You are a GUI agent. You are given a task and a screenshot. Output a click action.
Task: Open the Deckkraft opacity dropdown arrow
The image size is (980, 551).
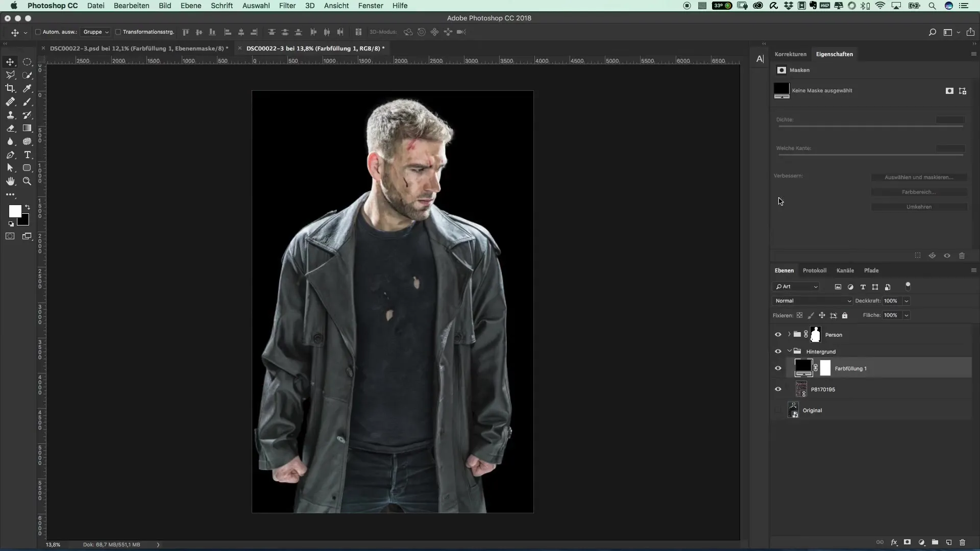pos(906,301)
